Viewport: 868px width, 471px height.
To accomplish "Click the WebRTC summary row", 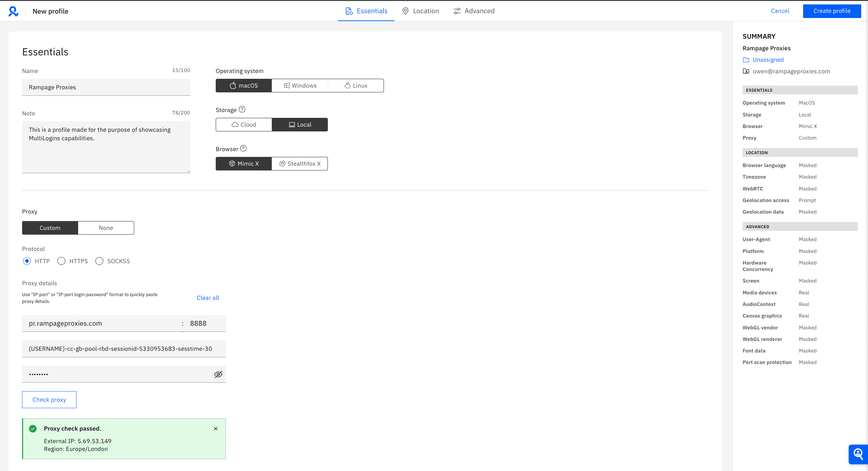I will 800,189.
